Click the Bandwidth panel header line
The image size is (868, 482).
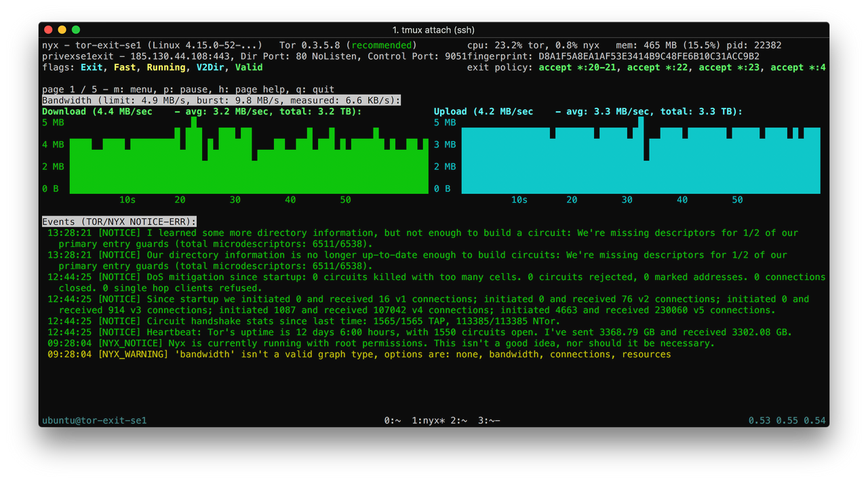pyautogui.click(x=221, y=100)
